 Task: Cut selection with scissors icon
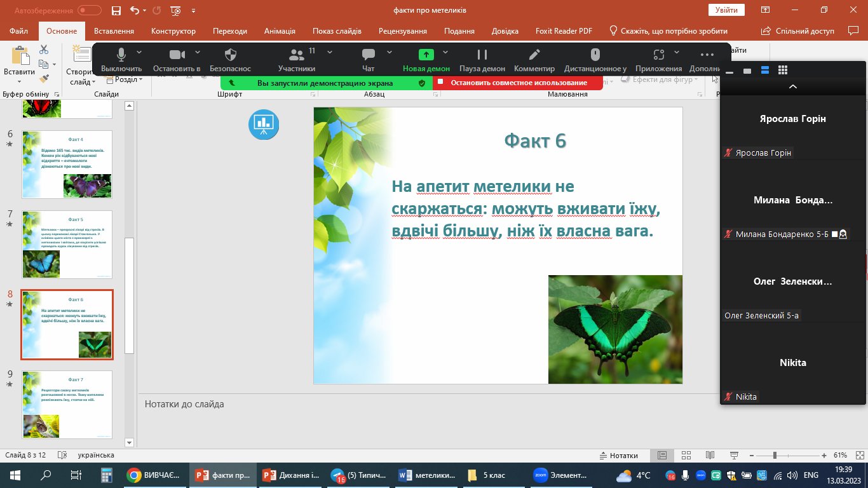[44, 50]
